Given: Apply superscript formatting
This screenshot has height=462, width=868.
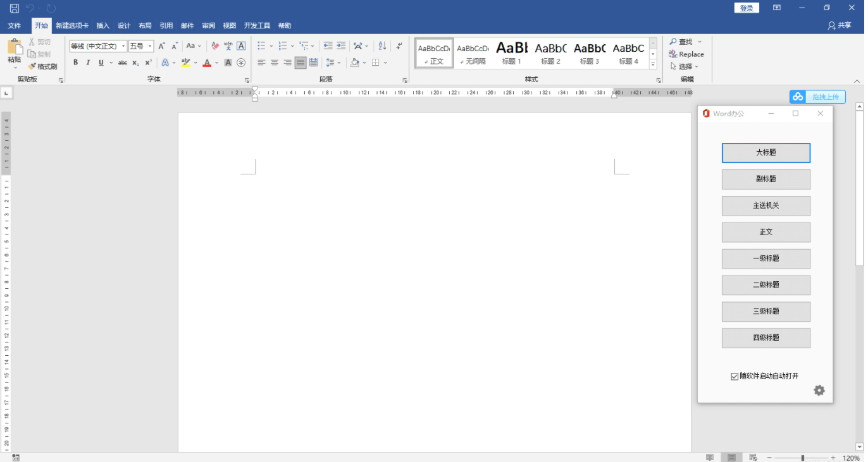Looking at the screenshot, I should pos(148,63).
